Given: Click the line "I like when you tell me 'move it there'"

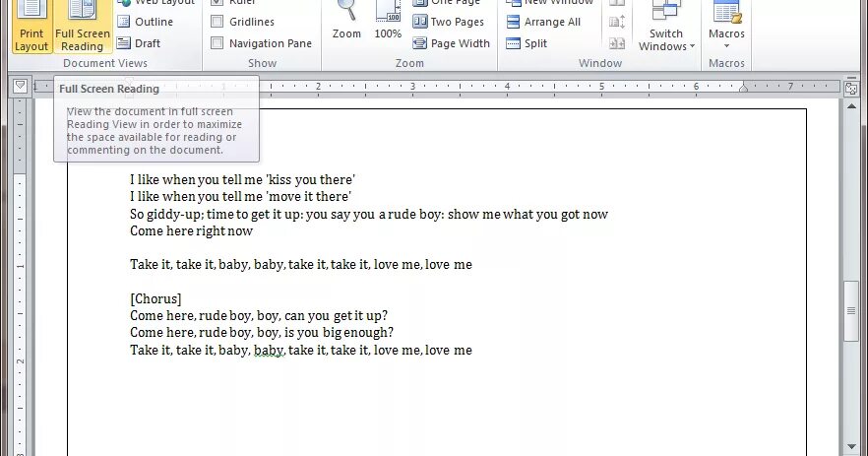Looking at the screenshot, I should 241,197.
